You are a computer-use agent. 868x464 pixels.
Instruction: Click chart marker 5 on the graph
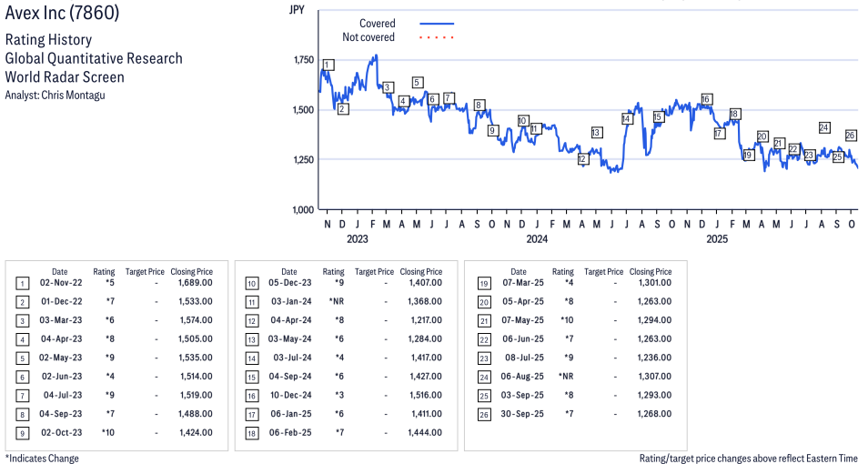pos(418,83)
